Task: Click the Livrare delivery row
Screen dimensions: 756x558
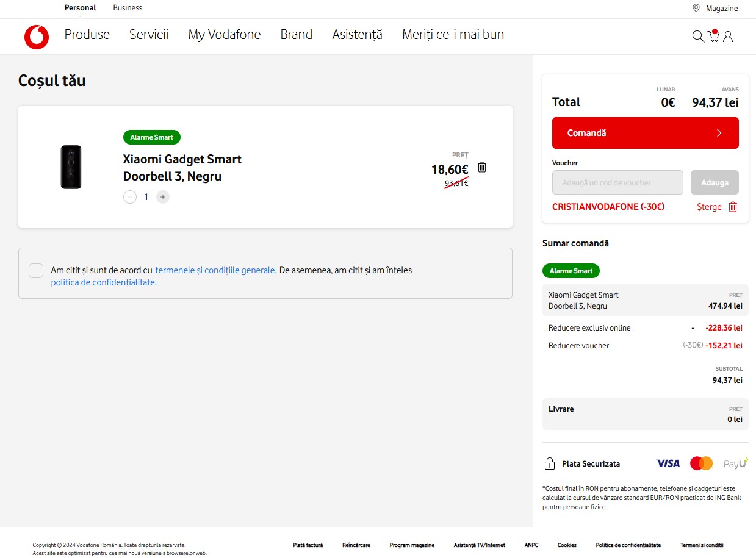Action: [646, 414]
